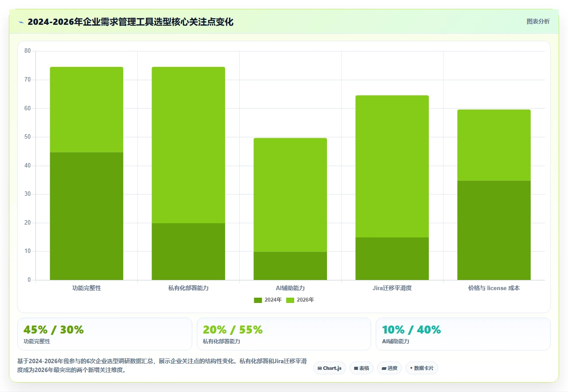568x392 pixels.
Task: Toggle the 2026年 legend series
Action: [300, 300]
